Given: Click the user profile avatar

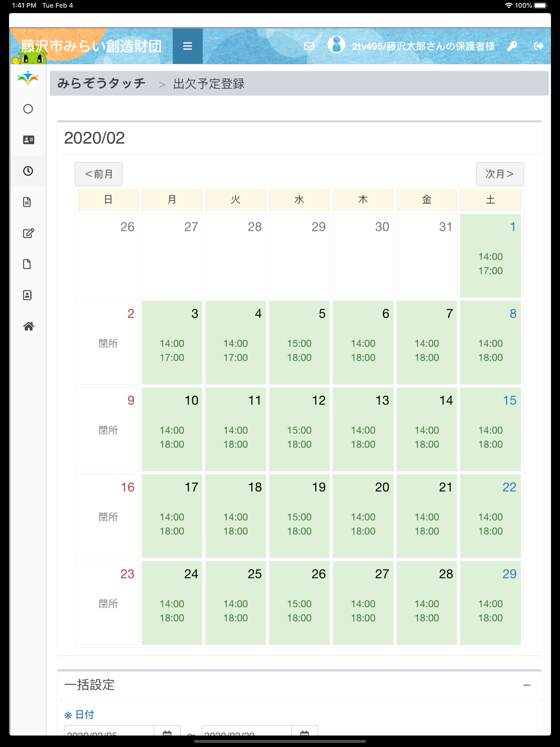Looking at the screenshot, I should click(336, 45).
